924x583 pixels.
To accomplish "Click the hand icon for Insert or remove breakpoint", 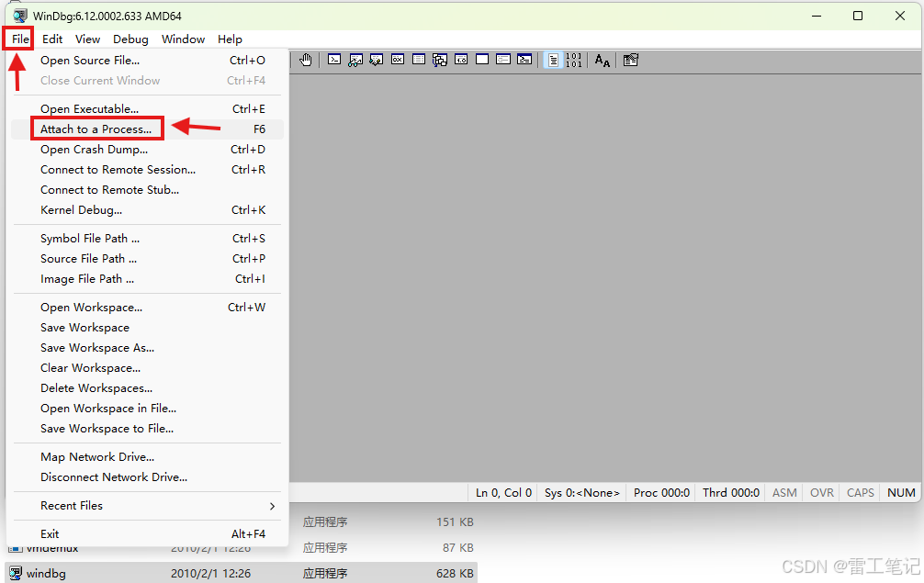I will (305, 60).
